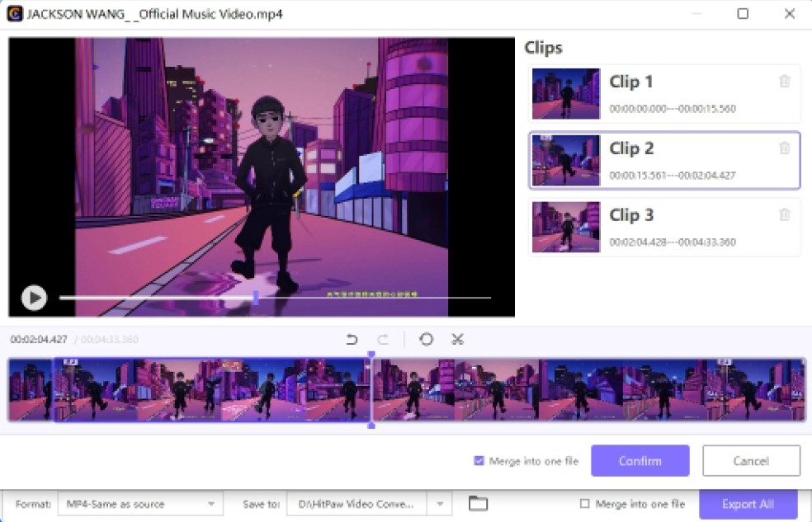Open the save folder browse icon
This screenshot has height=522, width=812.
click(478, 503)
